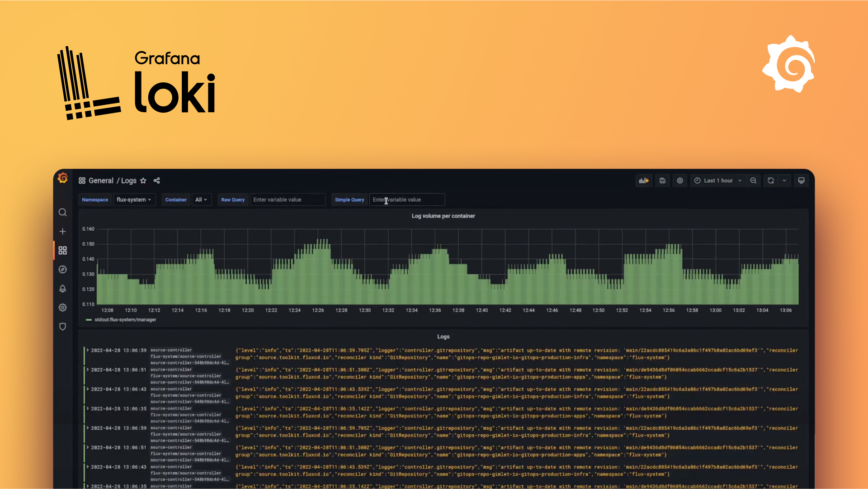Open Configuration with the gear icon

(62, 308)
